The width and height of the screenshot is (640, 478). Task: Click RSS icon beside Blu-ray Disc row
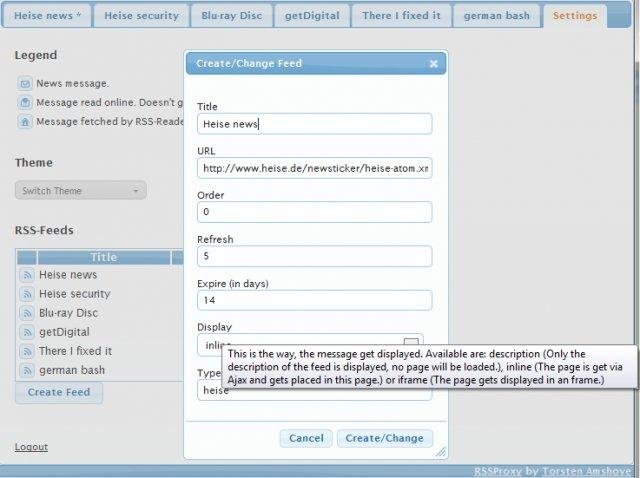click(x=27, y=313)
